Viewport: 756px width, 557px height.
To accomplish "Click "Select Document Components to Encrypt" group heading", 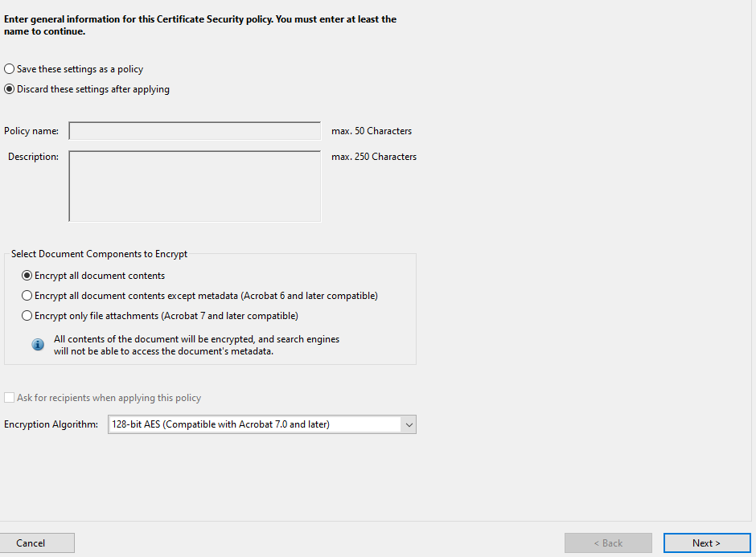I will pos(99,254).
